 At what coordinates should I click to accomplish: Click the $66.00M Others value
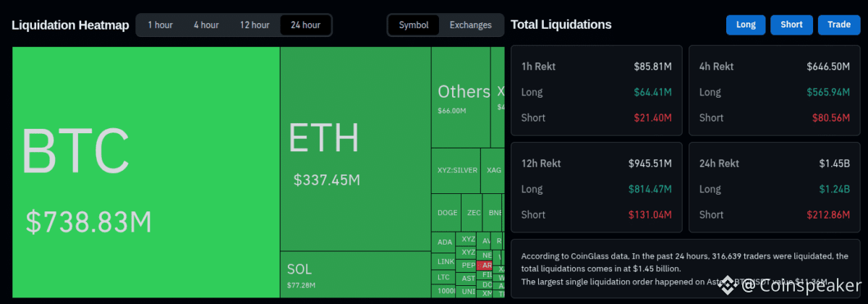click(x=452, y=111)
